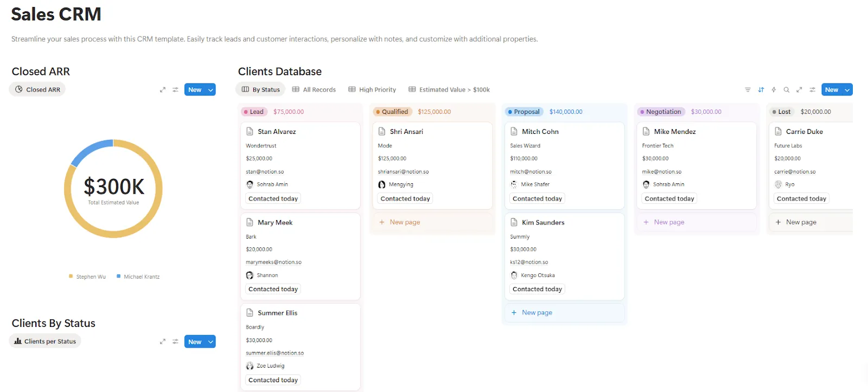Select the Clients per Status view tab
Screen dimensions: 868x392
coord(45,341)
